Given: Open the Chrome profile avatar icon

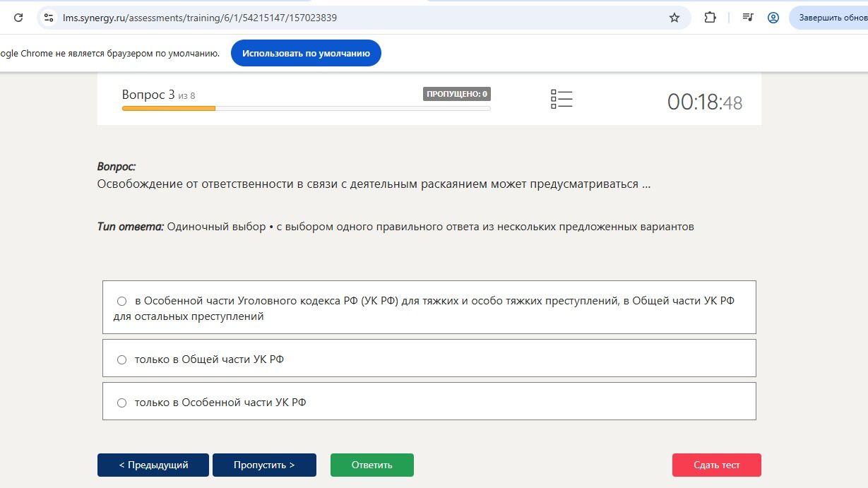Looking at the screenshot, I should point(773,18).
